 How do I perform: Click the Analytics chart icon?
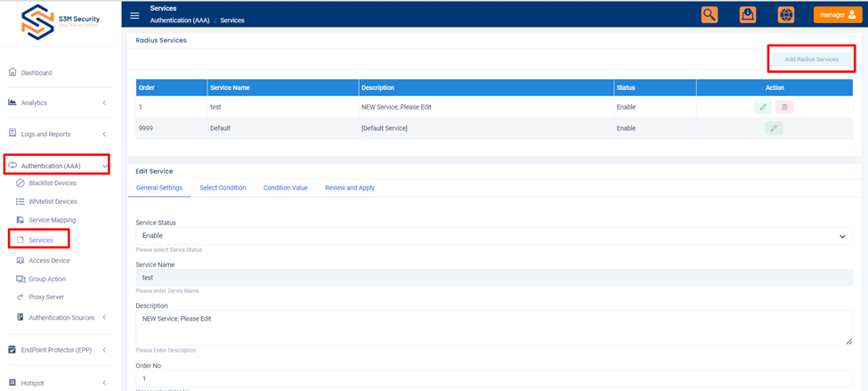pyautogui.click(x=12, y=102)
